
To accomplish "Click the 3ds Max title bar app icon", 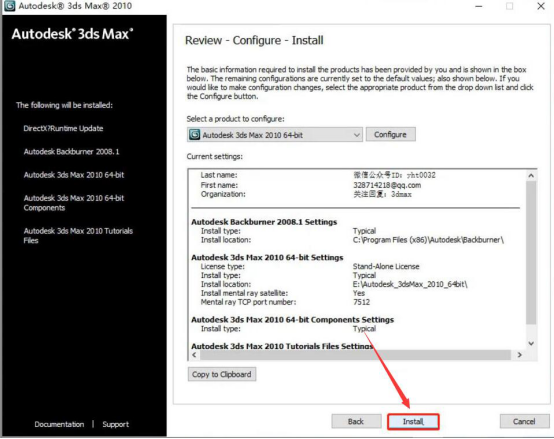I will 9,6.
